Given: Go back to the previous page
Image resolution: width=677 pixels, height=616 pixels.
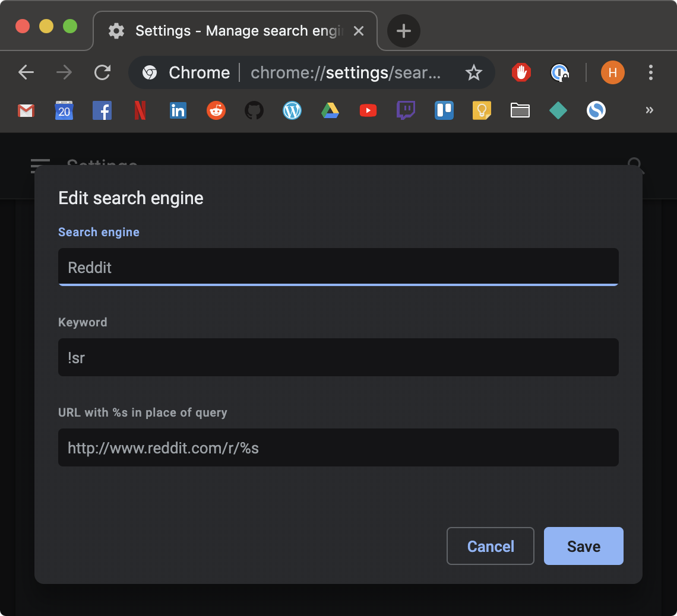Looking at the screenshot, I should click(x=26, y=72).
